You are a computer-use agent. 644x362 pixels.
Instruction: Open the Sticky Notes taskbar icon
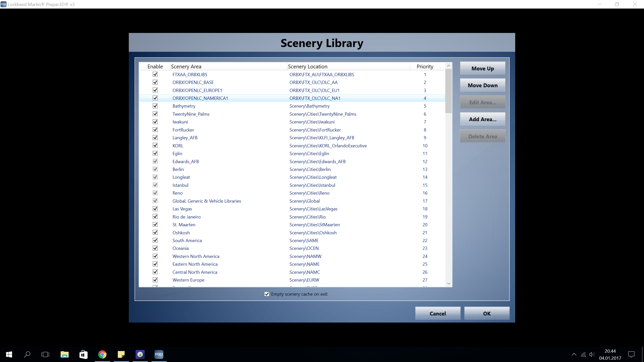coord(121,354)
